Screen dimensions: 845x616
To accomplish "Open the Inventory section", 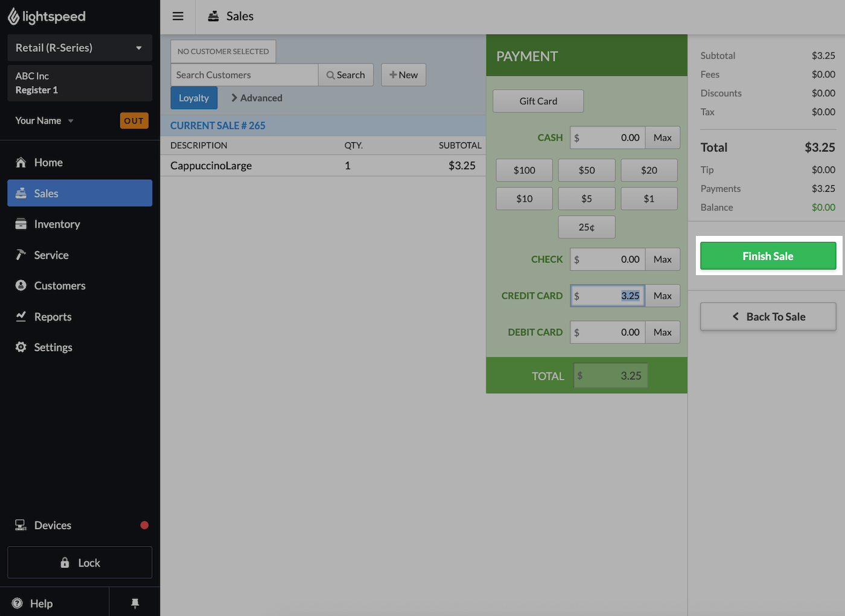I will click(57, 224).
